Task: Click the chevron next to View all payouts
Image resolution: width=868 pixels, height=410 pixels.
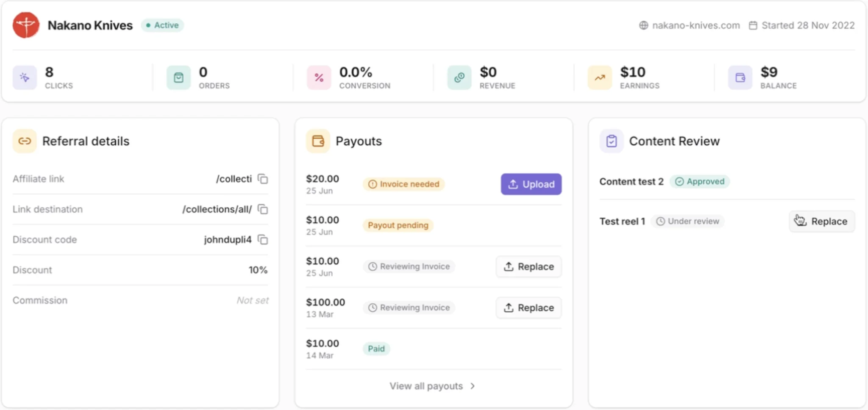Action: pyautogui.click(x=473, y=386)
